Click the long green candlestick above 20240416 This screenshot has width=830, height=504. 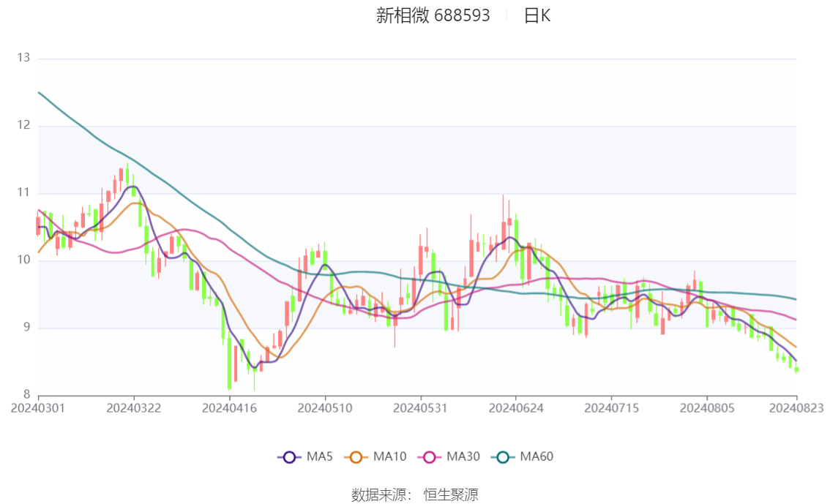pos(229,362)
